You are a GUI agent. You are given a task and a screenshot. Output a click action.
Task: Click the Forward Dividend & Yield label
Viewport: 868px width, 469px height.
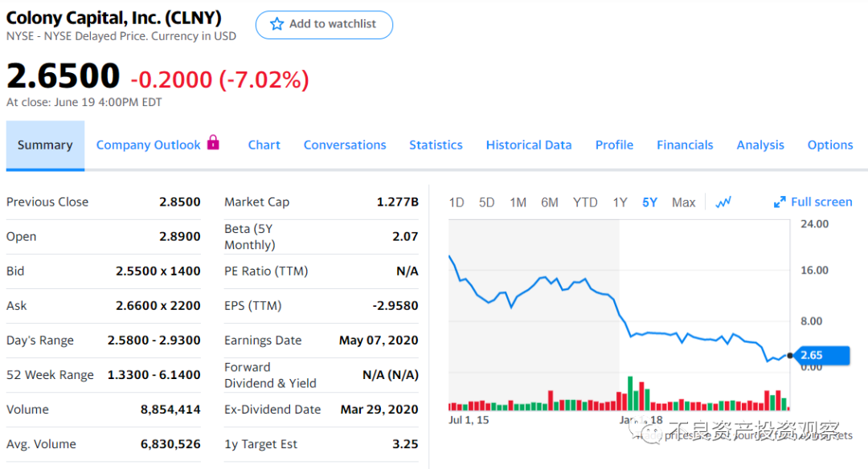click(270, 375)
